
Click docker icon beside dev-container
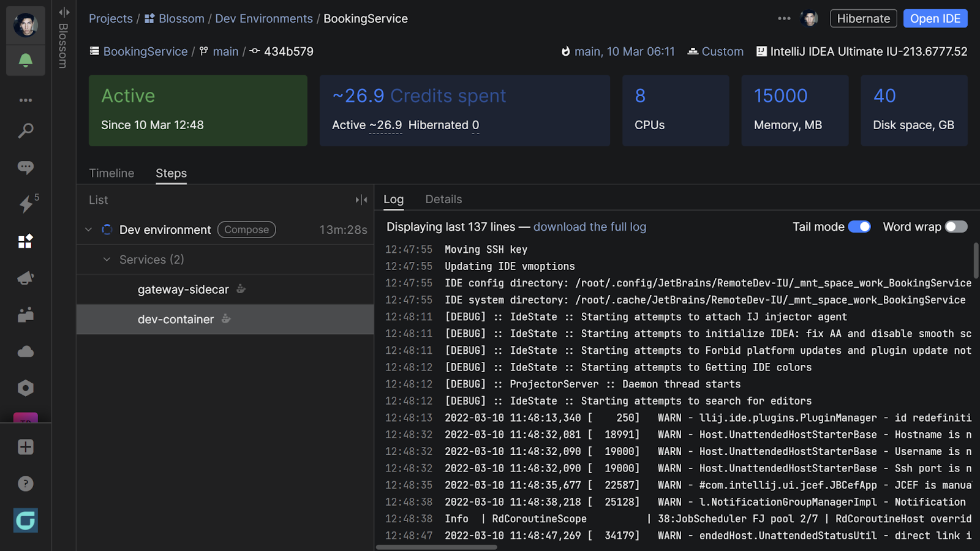[226, 319]
